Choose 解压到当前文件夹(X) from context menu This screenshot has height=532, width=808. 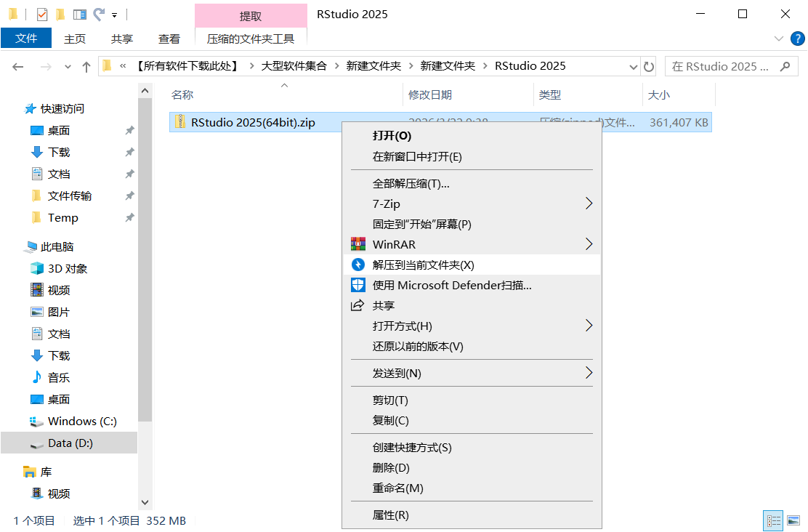pos(472,265)
